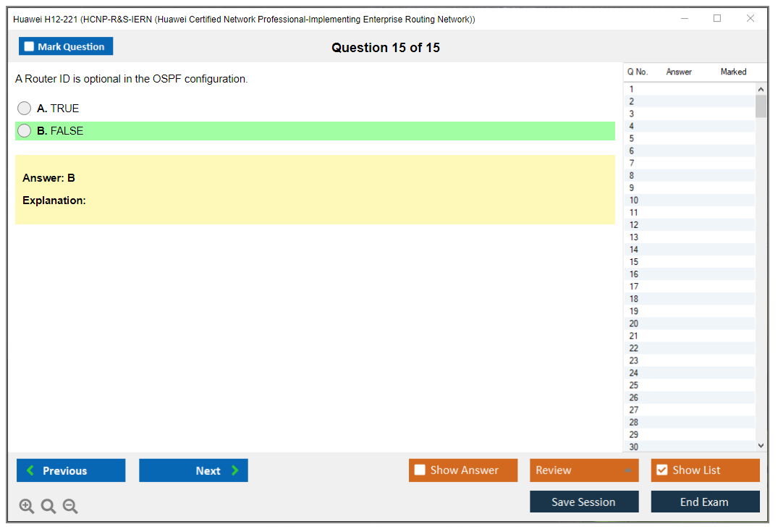Click the zoom out magnifier icon

coord(70,507)
